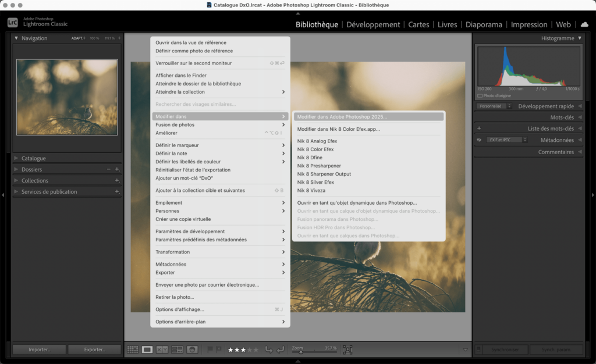The width and height of the screenshot is (596, 364).
Task: Expand Développement rapide panel
Action: point(580,106)
